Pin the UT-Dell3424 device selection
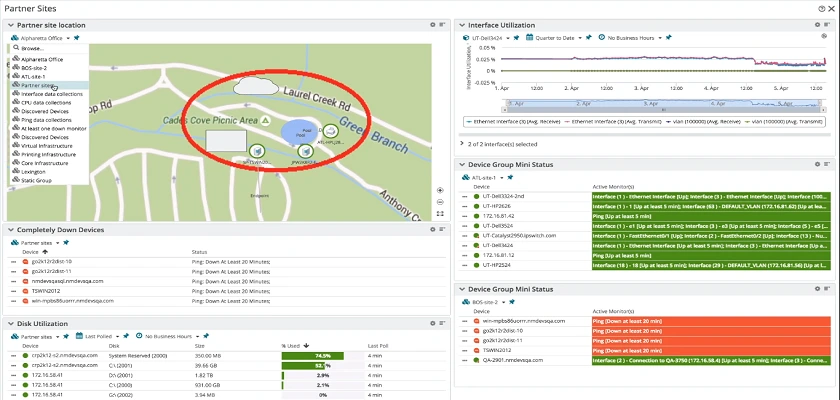Image resolution: width=840 pixels, height=400 pixels. tap(516, 38)
